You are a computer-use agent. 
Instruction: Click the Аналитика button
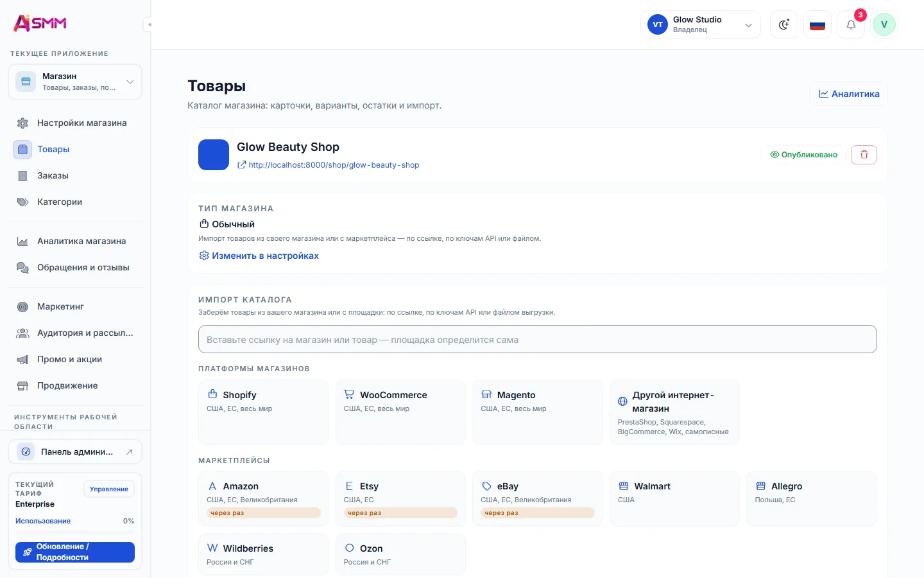pyautogui.click(x=849, y=94)
